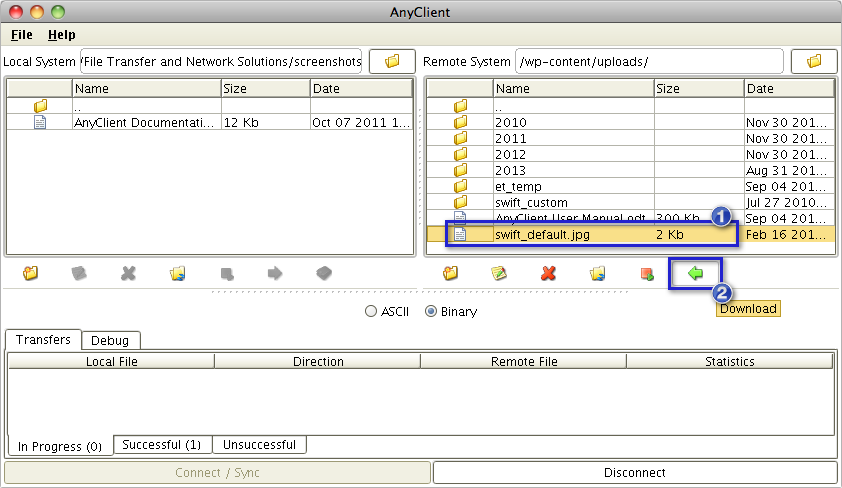Viewport: 842px width, 488px height.
Task: Click the remote parent directory folder icon
Action: pyautogui.click(x=460, y=106)
